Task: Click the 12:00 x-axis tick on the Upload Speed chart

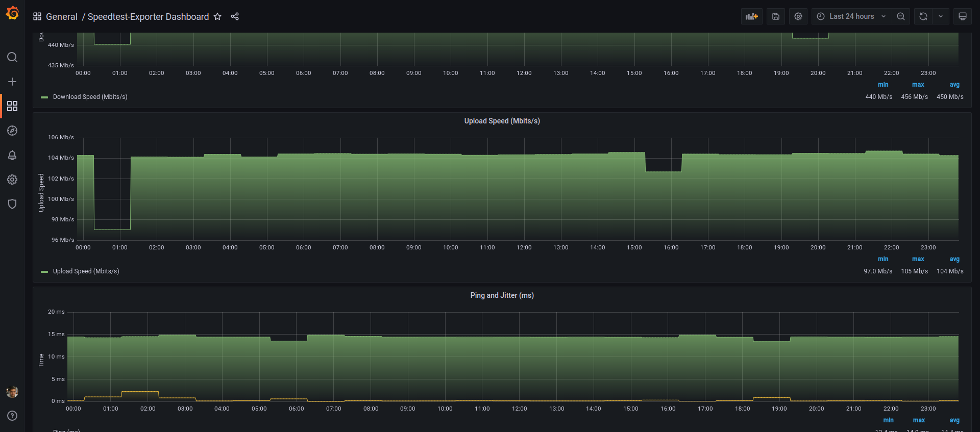Action: [524, 247]
